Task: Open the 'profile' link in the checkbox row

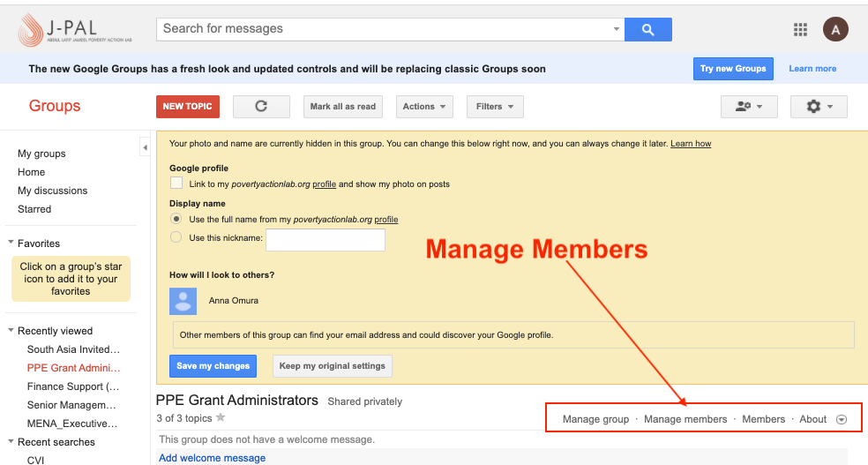Action: (325, 184)
